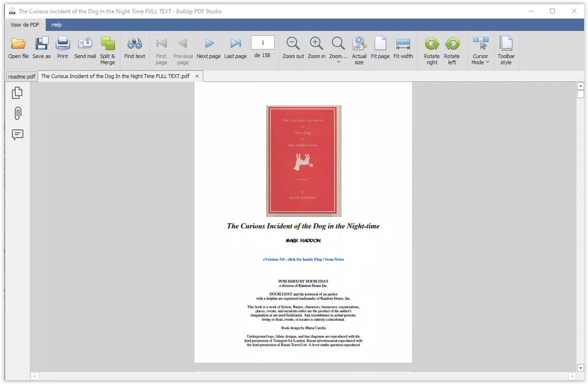Click the horizontal scrollbar left arrow

point(34,376)
